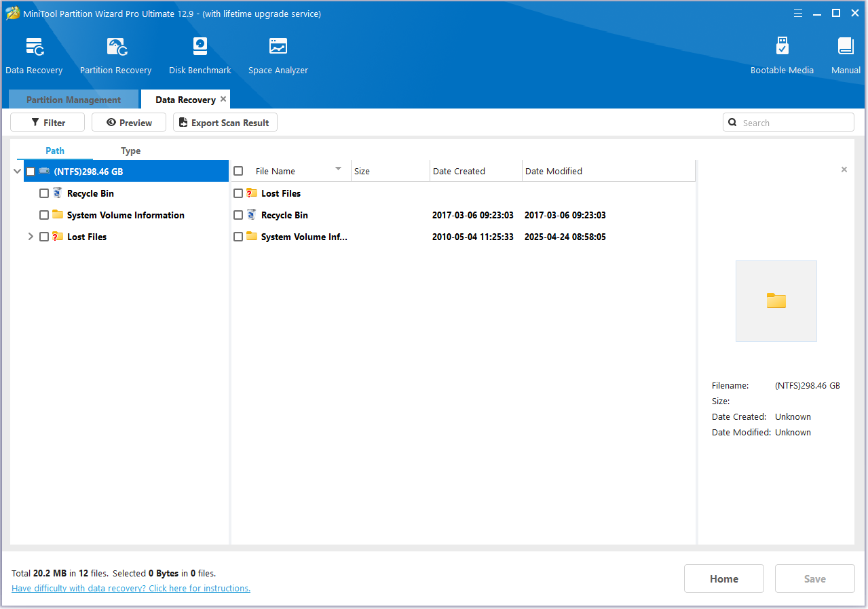The image size is (868, 609).
Task: Switch to the Path view tab
Action: click(55, 151)
